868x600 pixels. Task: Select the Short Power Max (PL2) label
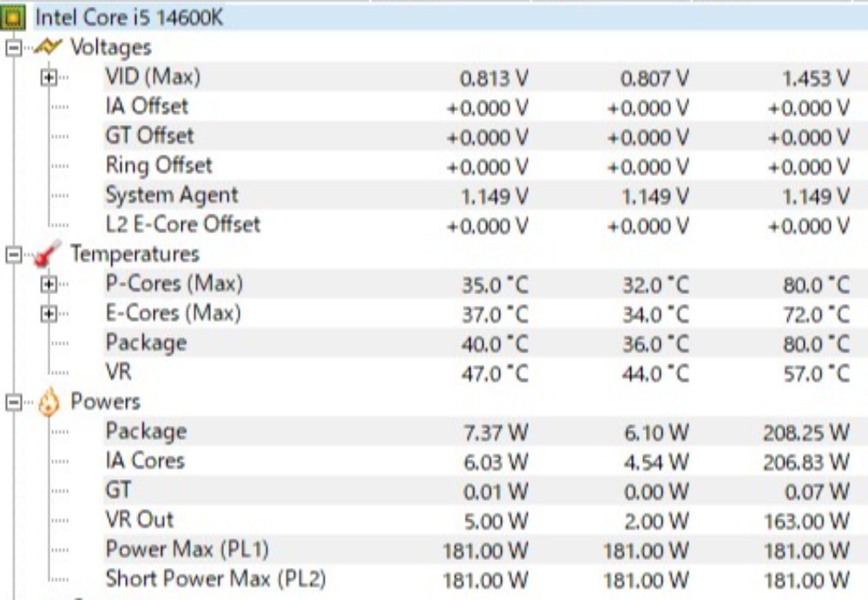pyautogui.click(x=216, y=579)
